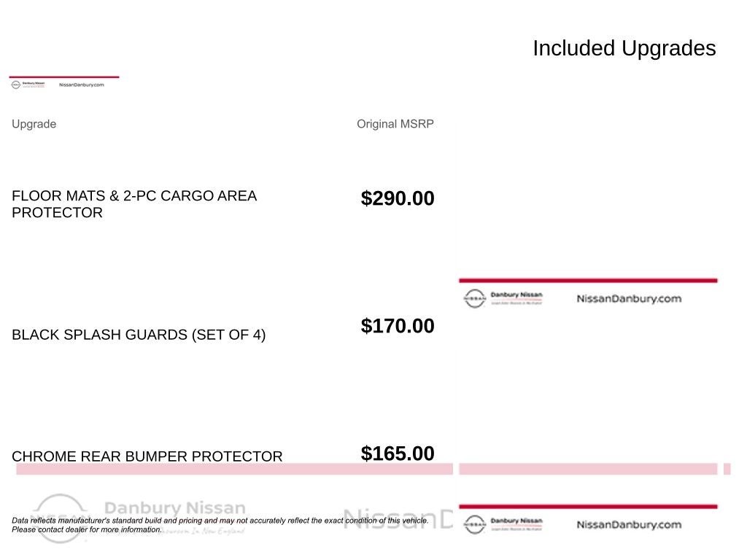This screenshot has height=560, width=747.
Task: Click the $290.00 price
Action: point(397,198)
